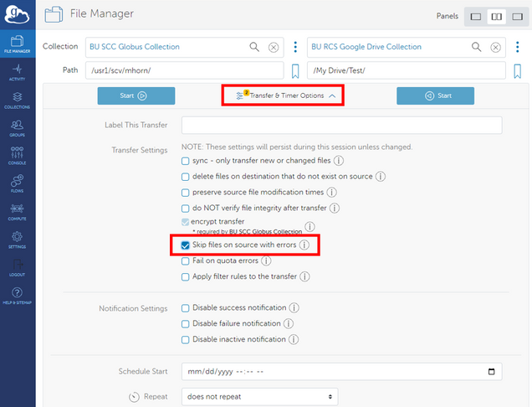Viewport: 532px width, 407px height.
Task: Open Schedule Start calendar picker
Action: tap(491, 372)
